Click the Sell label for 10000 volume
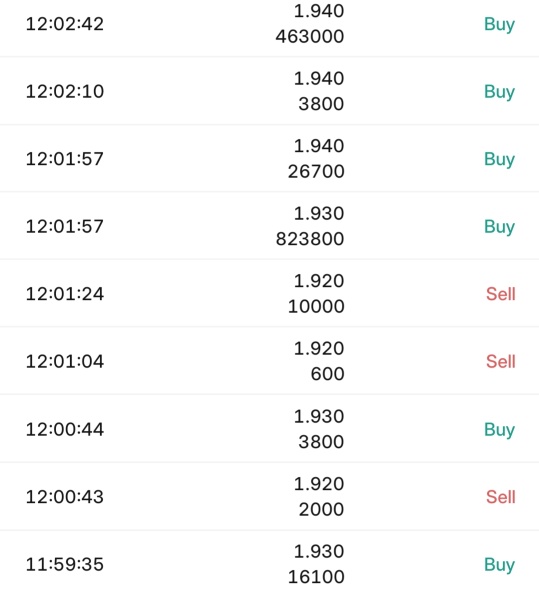This screenshot has height=593, width=539. tap(500, 294)
